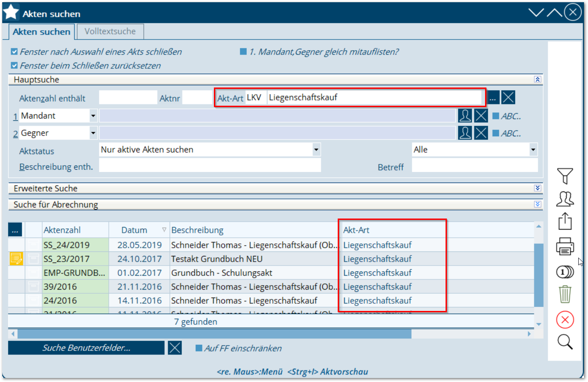Screen dimensions: 588x382
Task: Clear the Akt-Art field with X
Action: pos(508,97)
